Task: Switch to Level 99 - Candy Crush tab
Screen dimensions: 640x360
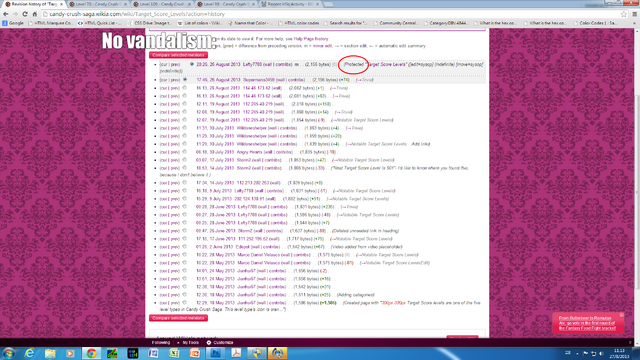Action: click(227, 4)
